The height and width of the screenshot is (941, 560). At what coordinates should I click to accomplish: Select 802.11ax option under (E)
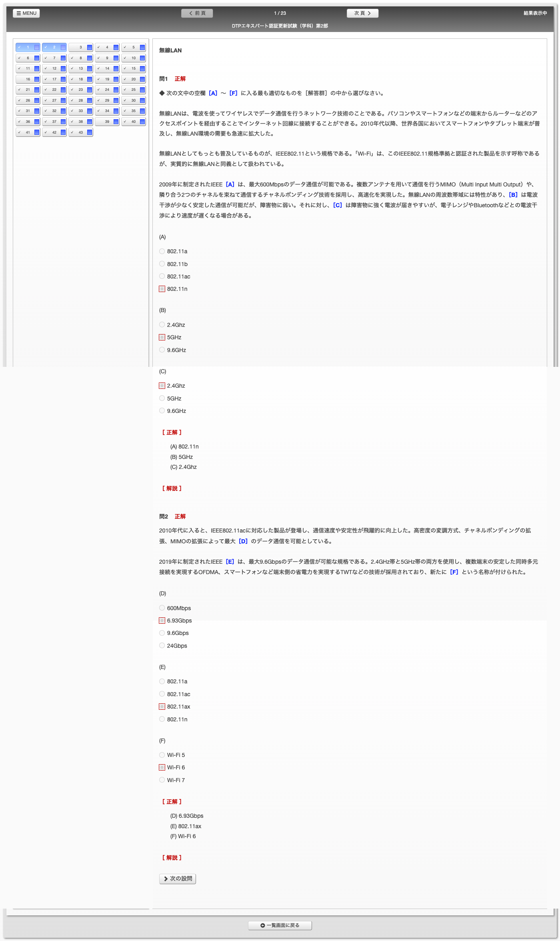point(162,707)
